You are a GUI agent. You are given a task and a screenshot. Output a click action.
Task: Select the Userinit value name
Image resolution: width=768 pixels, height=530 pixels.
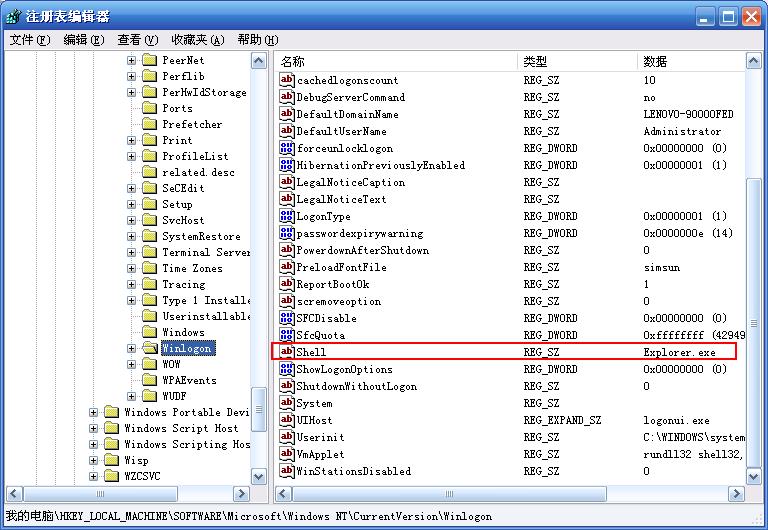click(x=320, y=437)
